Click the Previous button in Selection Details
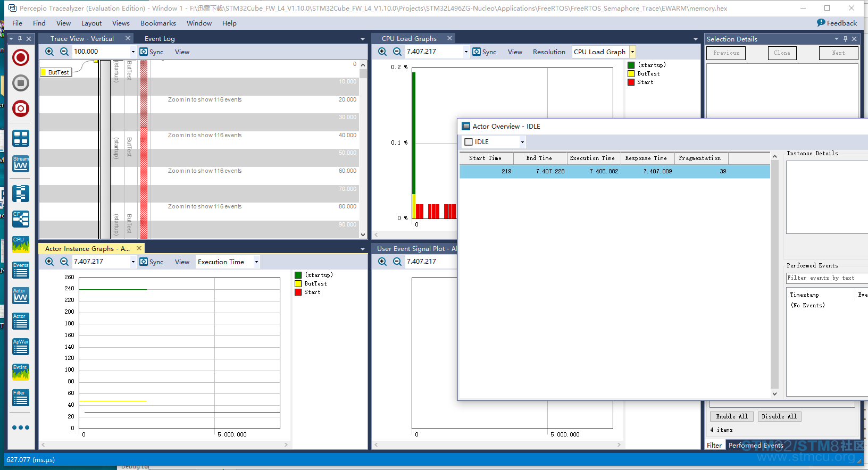This screenshot has height=470, width=868. [x=726, y=53]
